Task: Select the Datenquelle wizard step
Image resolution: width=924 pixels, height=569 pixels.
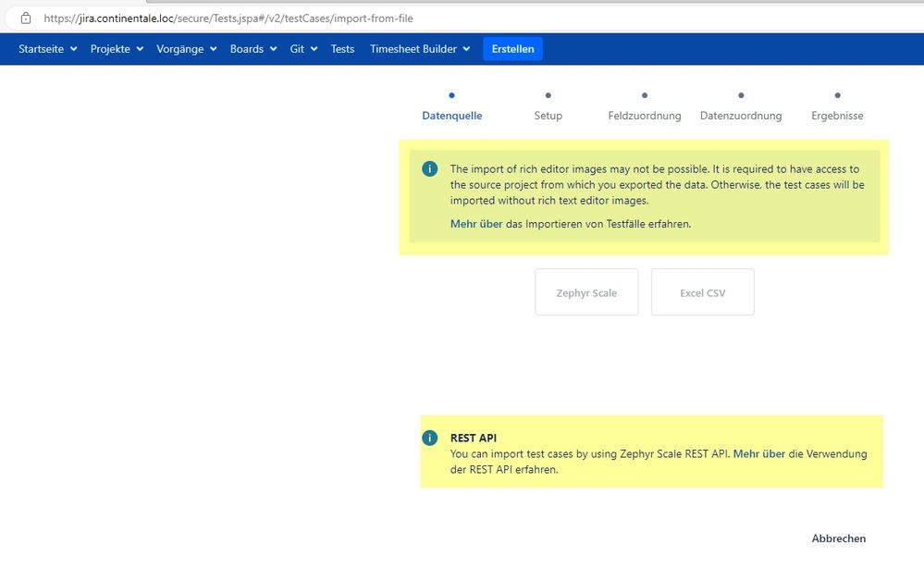Action: point(451,116)
